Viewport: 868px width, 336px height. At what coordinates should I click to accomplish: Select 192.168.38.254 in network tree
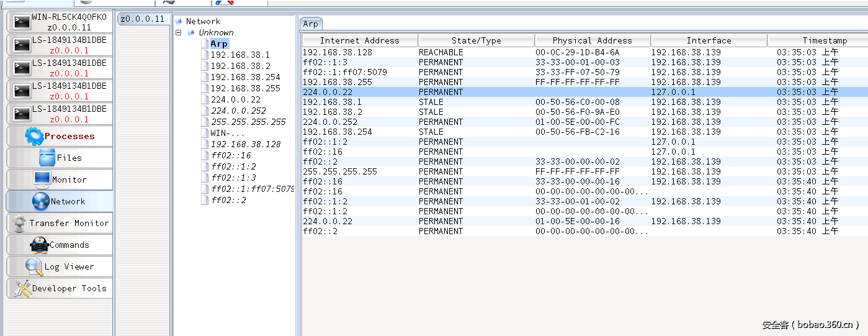(245, 77)
